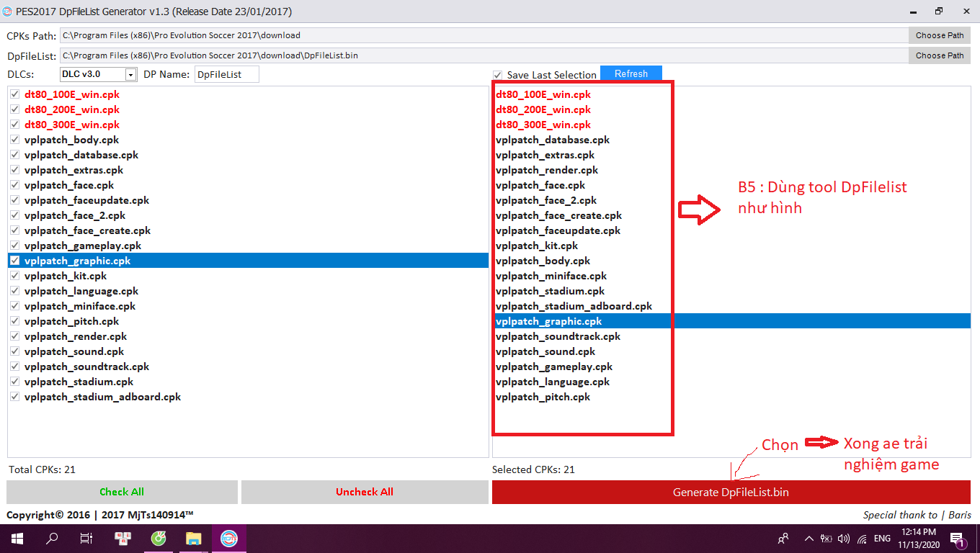The width and height of the screenshot is (980, 553).
Task: Open the Wi-Fi network icon
Action: 862,539
